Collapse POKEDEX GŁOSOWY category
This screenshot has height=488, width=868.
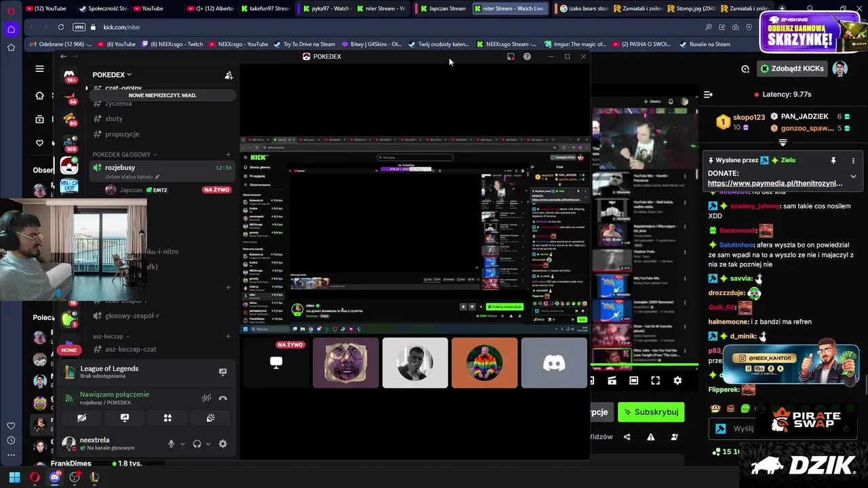click(125, 155)
